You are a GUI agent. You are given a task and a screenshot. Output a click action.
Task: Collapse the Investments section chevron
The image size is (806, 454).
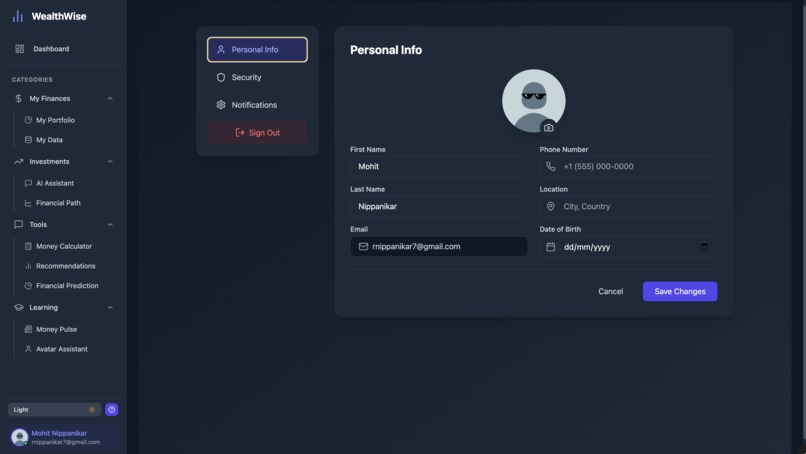[x=110, y=161]
